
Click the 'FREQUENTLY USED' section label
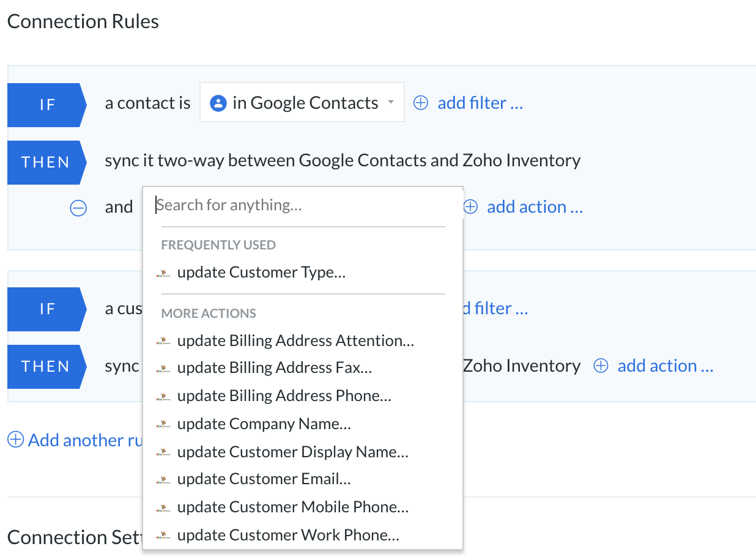click(x=218, y=245)
